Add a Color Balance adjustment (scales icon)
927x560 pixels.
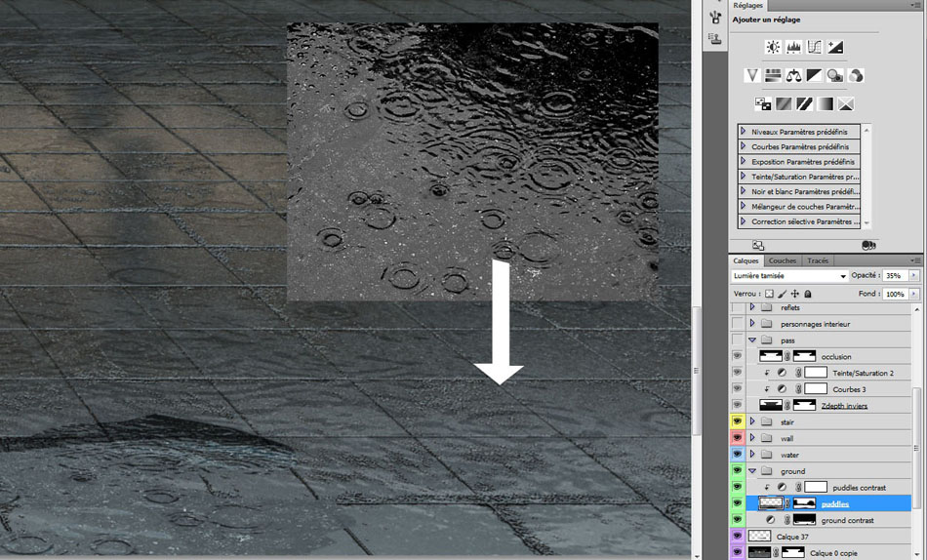[x=793, y=75]
